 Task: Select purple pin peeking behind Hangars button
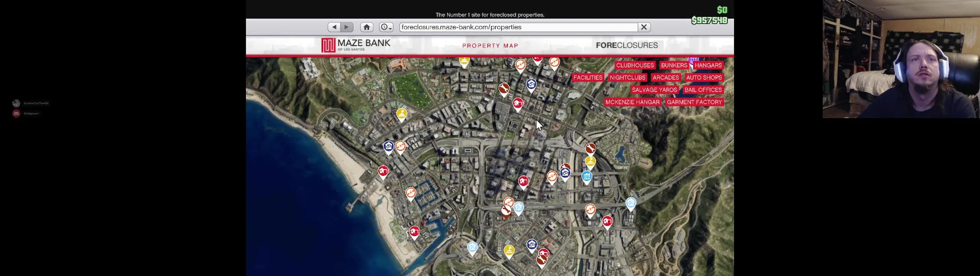pyautogui.click(x=693, y=60)
